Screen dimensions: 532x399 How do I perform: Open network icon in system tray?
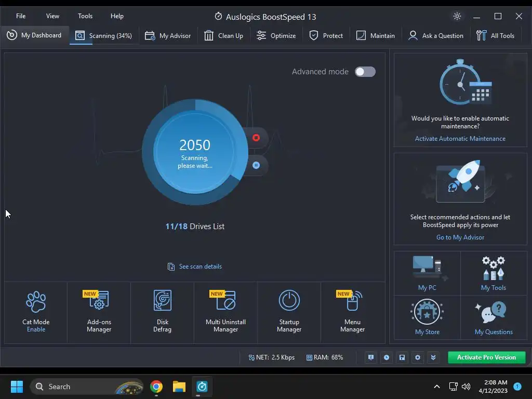tap(453, 387)
